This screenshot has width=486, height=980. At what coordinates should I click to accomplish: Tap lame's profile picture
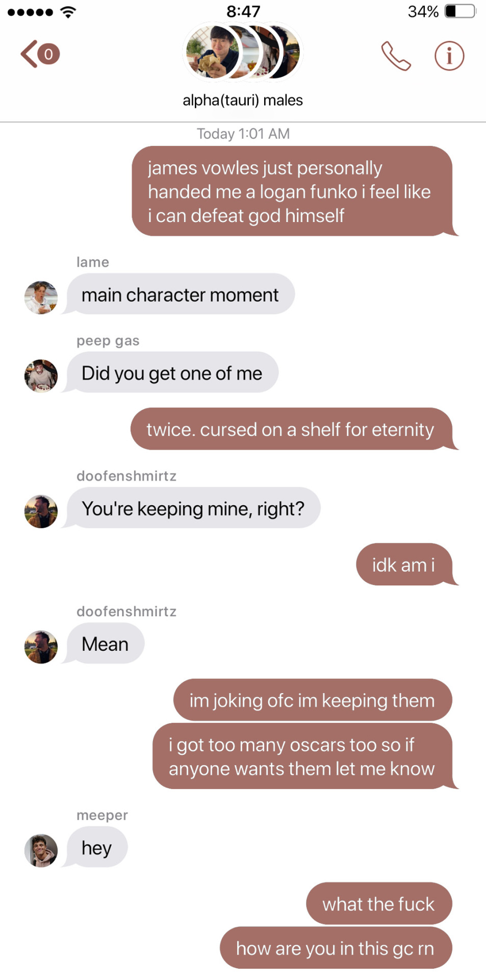click(x=41, y=298)
